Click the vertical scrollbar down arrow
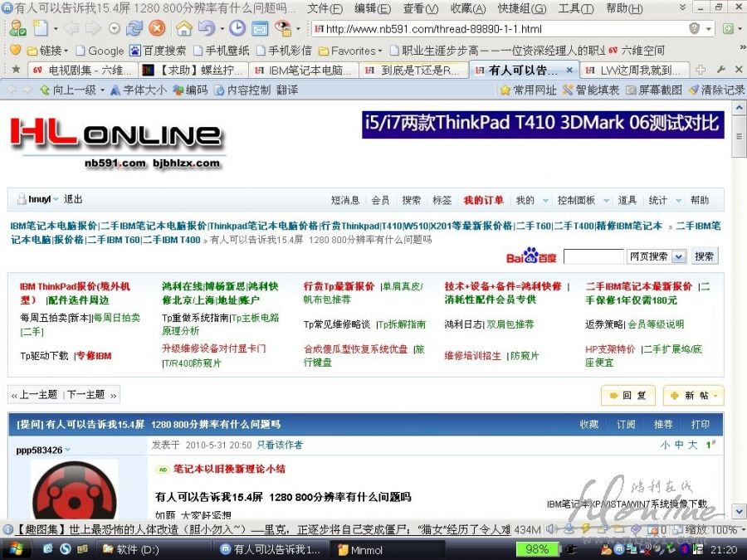This screenshot has width=747, height=560. 739,512
